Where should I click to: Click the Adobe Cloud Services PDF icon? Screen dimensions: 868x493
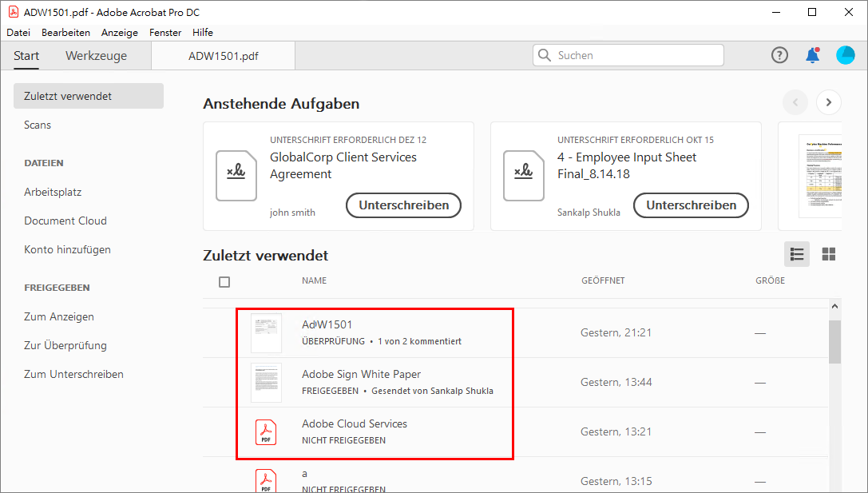click(266, 431)
